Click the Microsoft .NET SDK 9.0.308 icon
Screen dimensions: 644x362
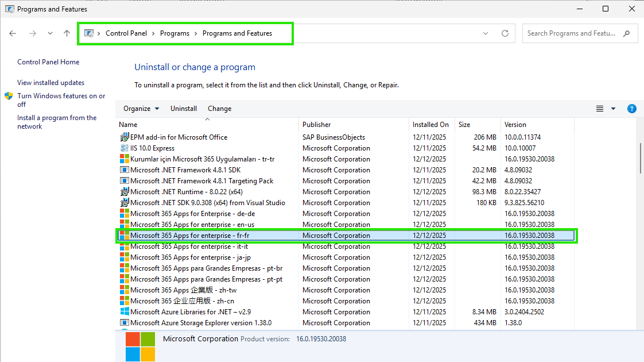[124, 203]
